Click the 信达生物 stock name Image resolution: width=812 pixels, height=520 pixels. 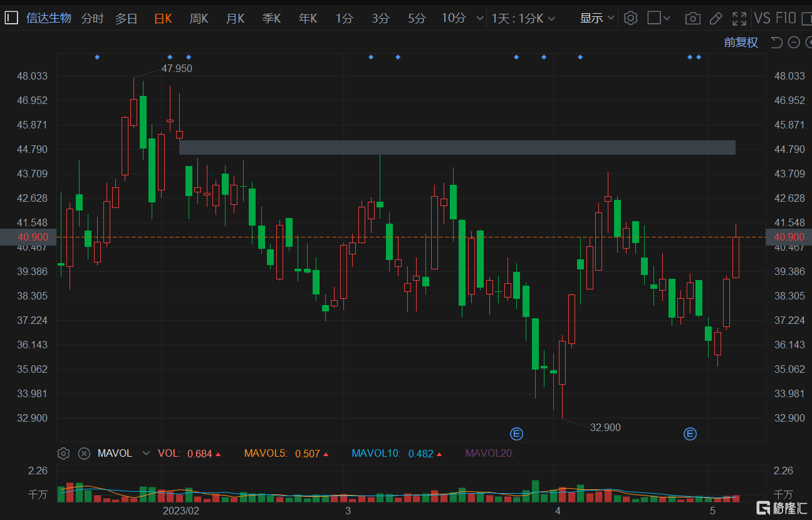point(49,18)
